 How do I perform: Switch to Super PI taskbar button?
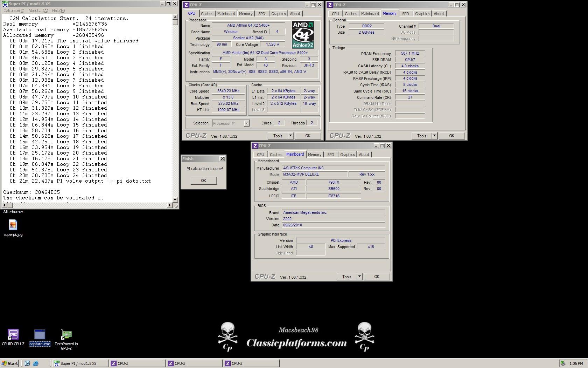[x=80, y=363]
